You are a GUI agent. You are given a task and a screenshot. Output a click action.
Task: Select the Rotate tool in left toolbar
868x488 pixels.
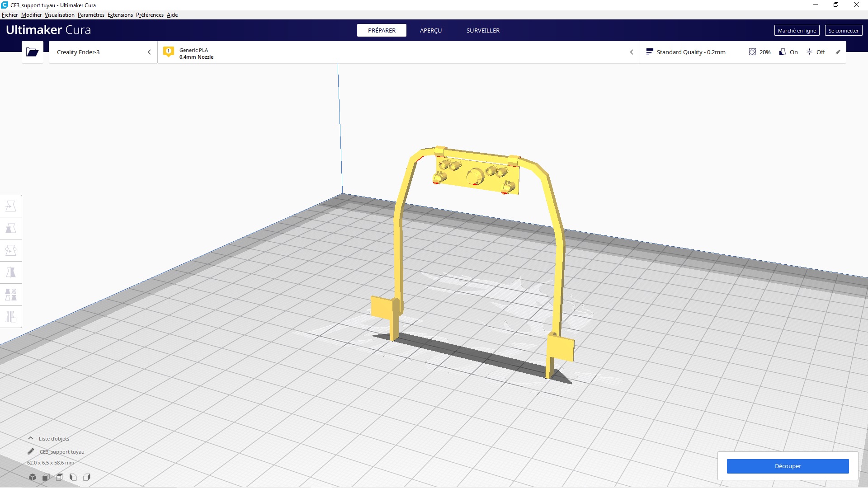(x=11, y=250)
